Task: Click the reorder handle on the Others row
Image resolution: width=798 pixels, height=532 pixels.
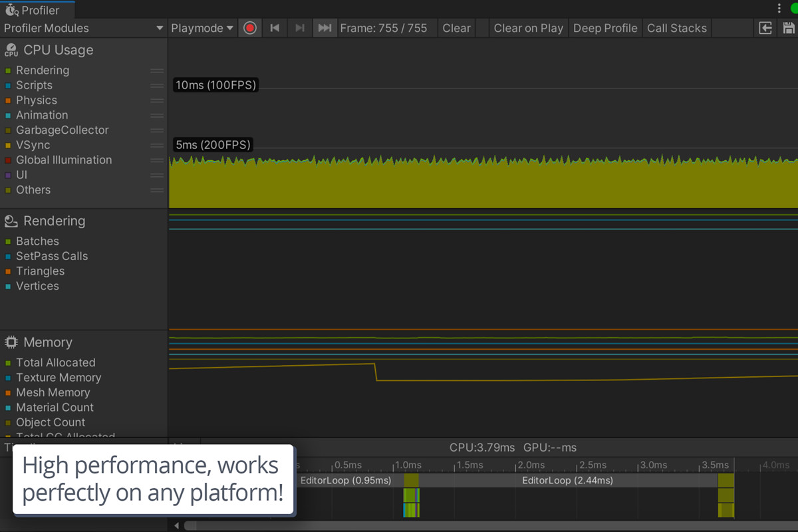Action: click(157, 190)
